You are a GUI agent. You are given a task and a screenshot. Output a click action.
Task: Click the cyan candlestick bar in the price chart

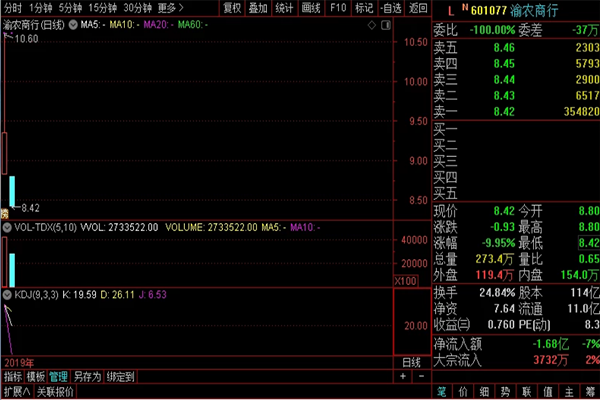[12, 191]
